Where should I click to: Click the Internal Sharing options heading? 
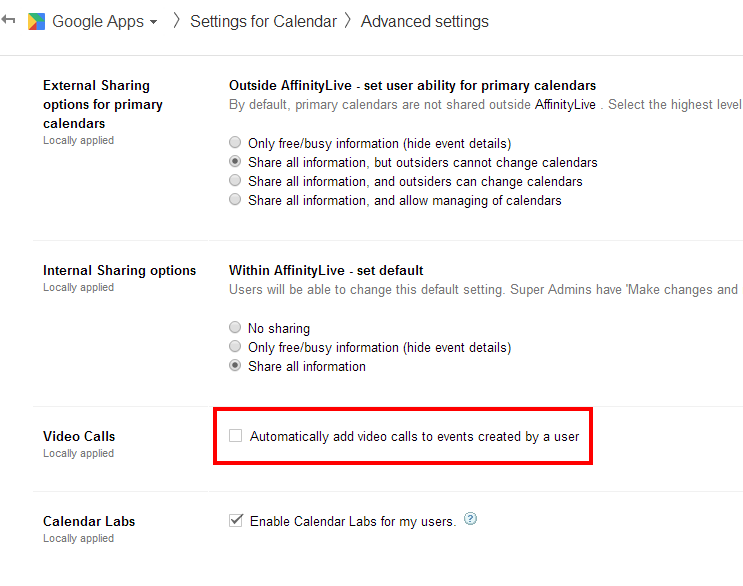119,270
